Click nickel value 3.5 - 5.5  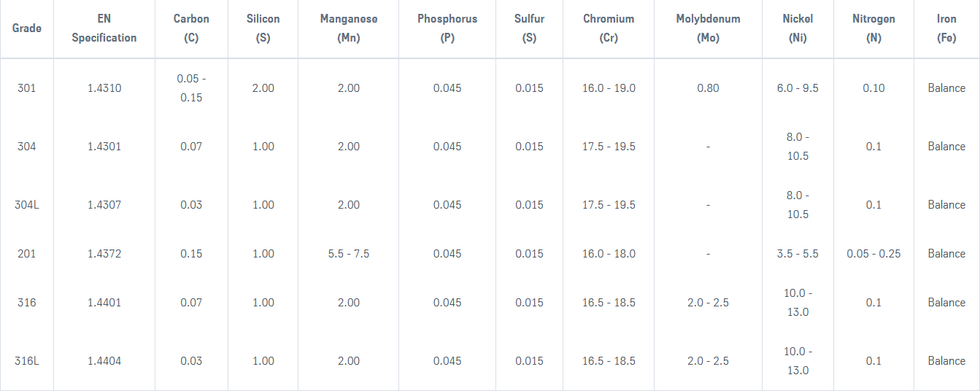tap(798, 254)
